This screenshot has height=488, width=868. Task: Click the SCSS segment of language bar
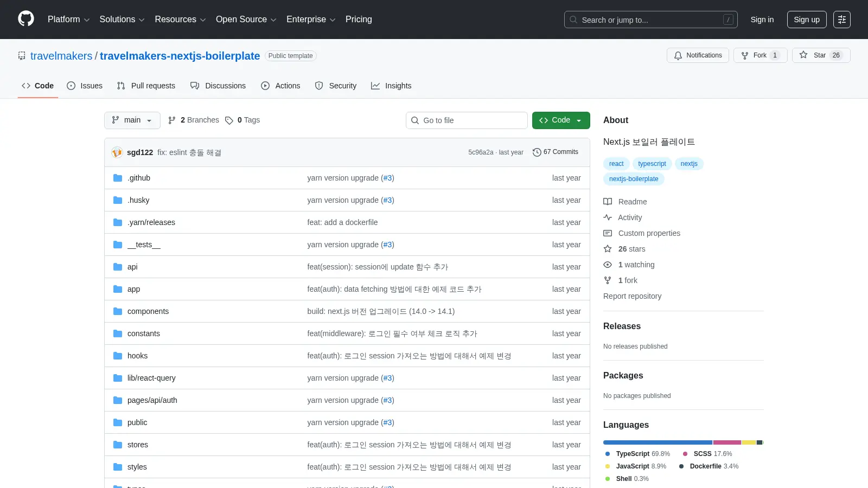click(727, 442)
